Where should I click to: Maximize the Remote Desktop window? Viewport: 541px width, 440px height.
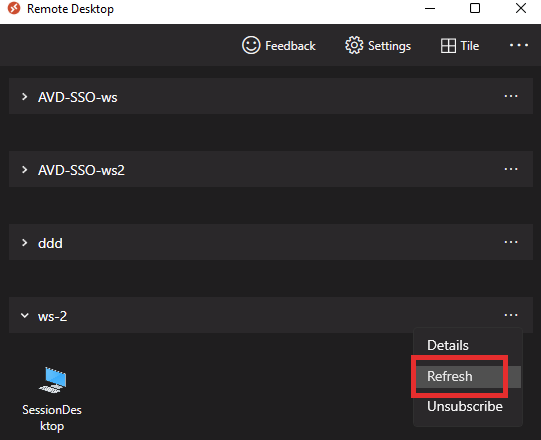click(475, 8)
